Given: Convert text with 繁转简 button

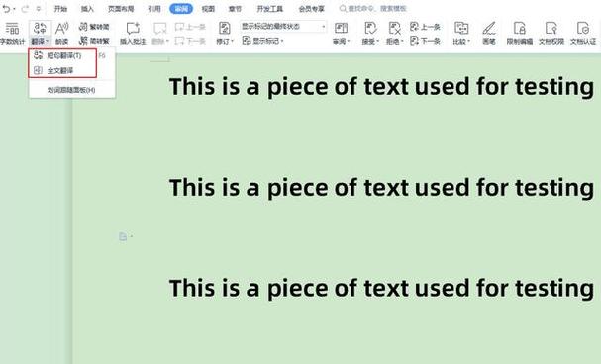Looking at the screenshot, I should coord(94,27).
